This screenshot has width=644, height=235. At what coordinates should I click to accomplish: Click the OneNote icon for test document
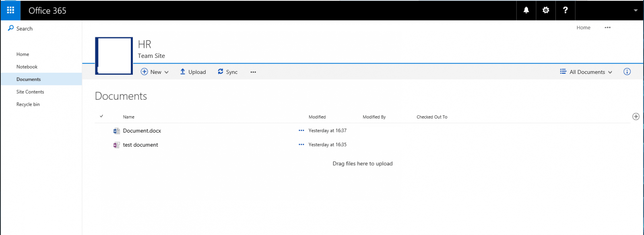click(x=117, y=145)
